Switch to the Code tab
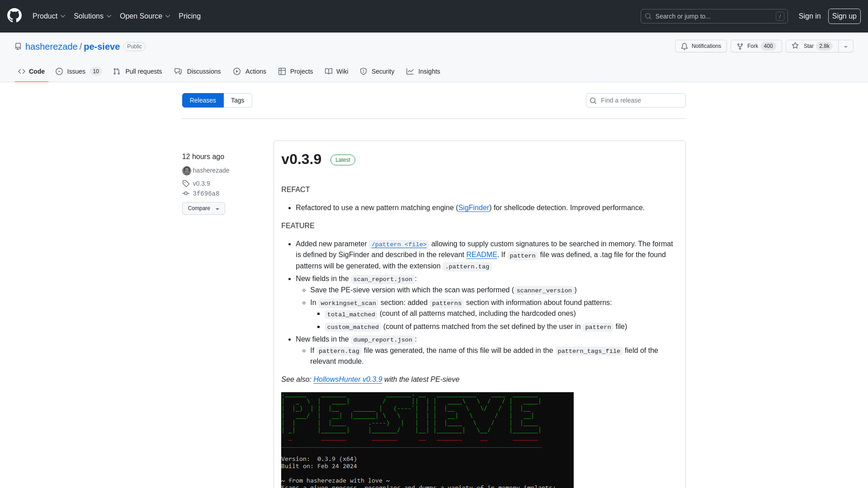 pyautogui.click(x=32, y=71)
